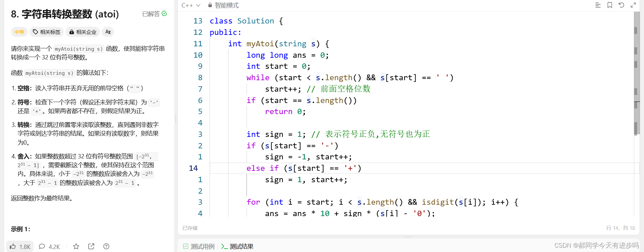Click '返回整数作为最终结果。' text

(42, 198)
